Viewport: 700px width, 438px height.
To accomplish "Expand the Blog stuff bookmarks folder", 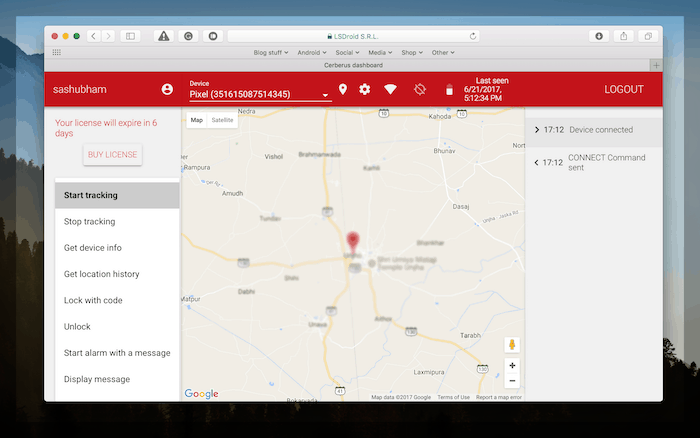I will click(271, 52).
